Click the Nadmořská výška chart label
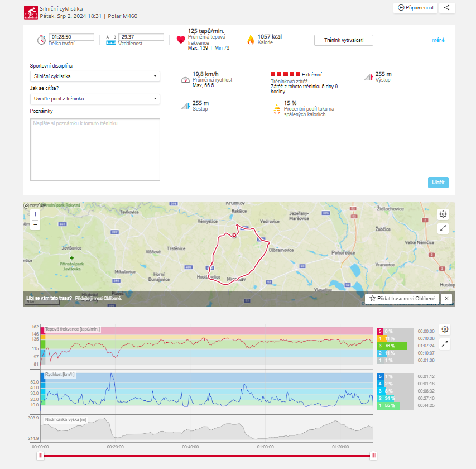This screenshot has width=476, height=469. pyautogui.click(x=66, y=419)
